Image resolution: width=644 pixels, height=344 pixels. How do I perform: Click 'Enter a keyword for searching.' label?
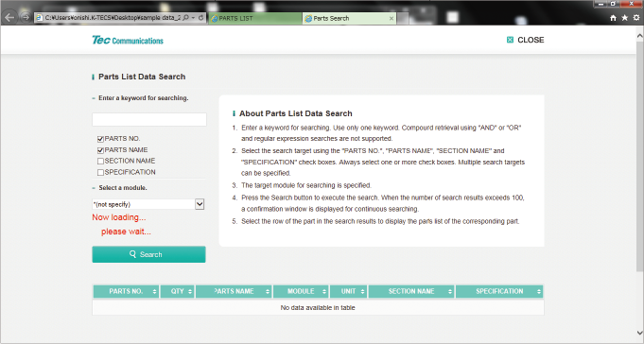pyautogui.click(x=144, y=98)
